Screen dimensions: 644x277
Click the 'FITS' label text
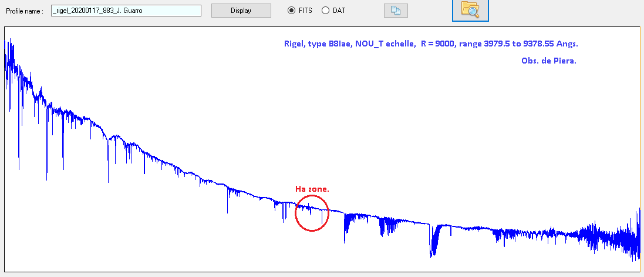(x=305, y=11)
